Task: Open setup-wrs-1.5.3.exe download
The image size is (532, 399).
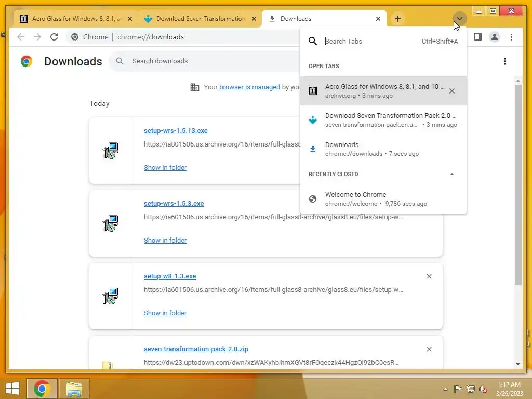Action: tap(174, 204)
